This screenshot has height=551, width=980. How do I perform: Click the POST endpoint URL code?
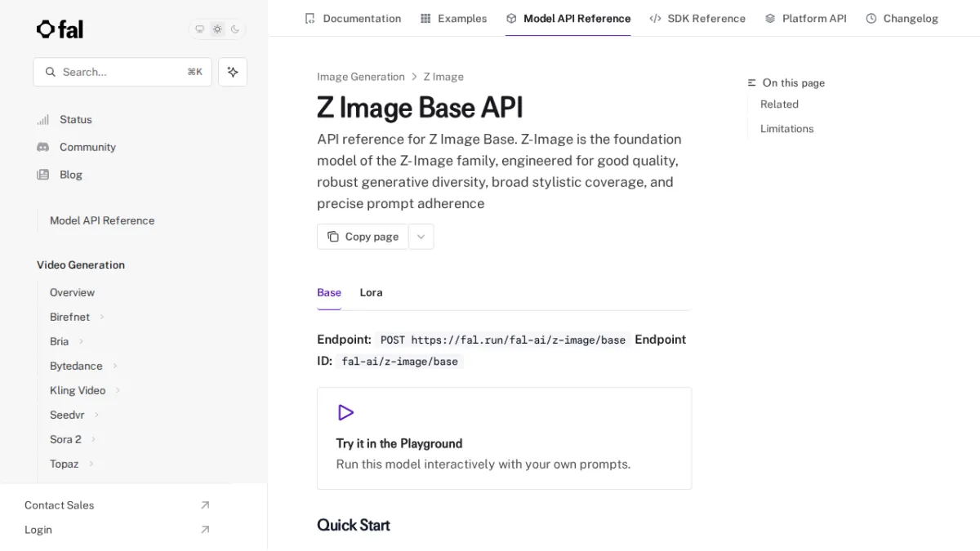(x=503, y=340)
